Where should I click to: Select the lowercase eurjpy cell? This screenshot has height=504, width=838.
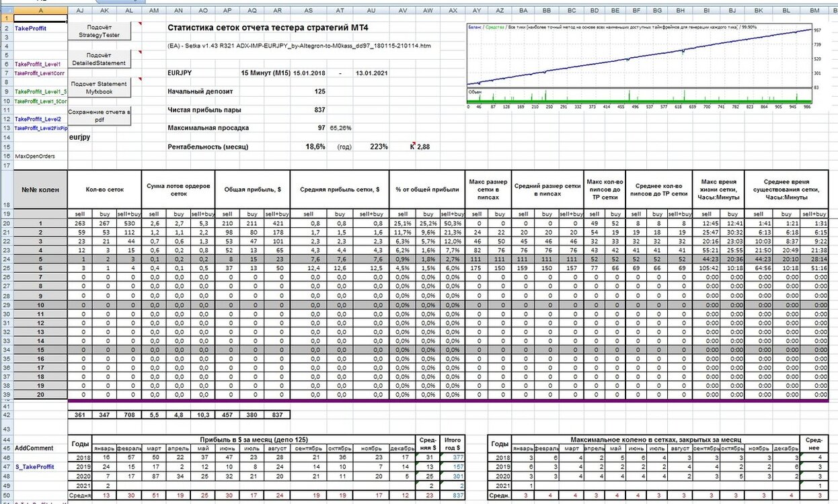tap(80, 136)
